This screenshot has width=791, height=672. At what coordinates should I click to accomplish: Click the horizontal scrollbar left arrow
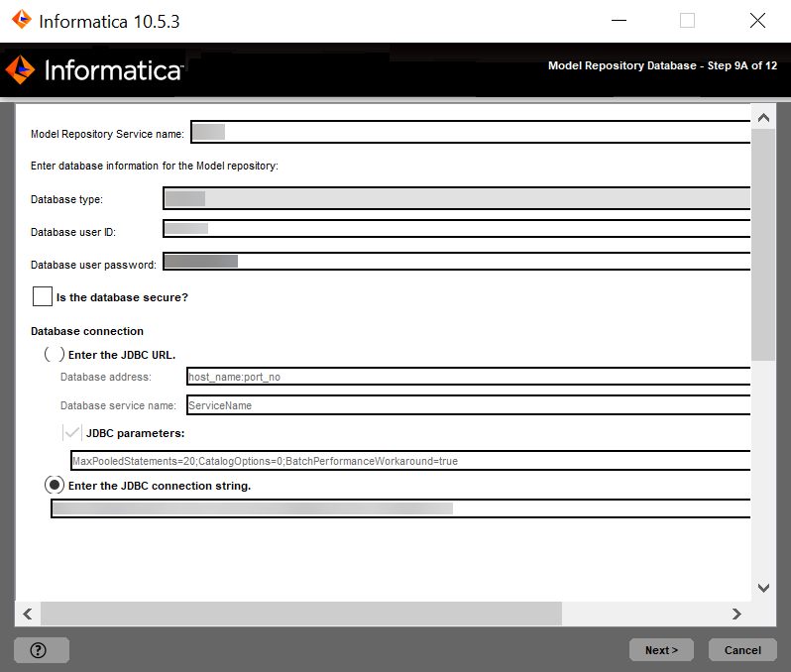point(28,614)
